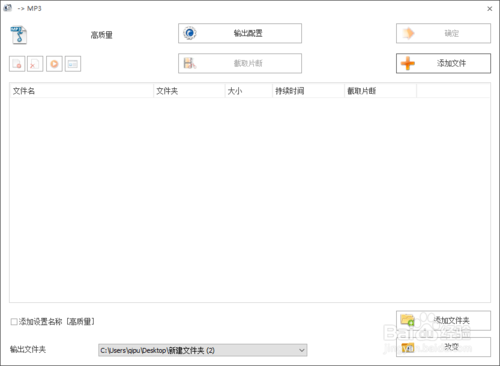Click the media file info toolbar icon
This screenshot has height=366, width=500.
coord(73,64)
